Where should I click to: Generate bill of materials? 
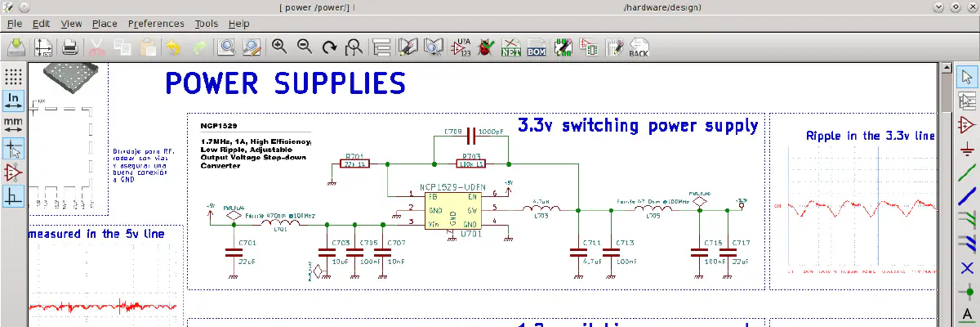pos(537,47)
